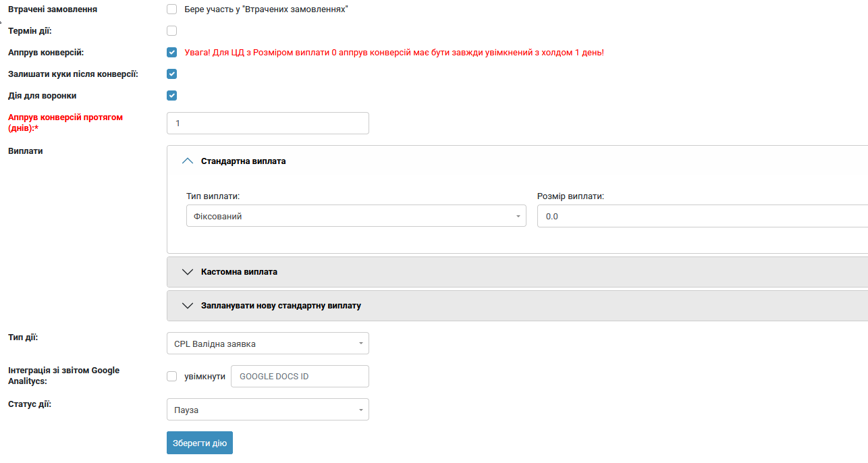Screen dimensions: 868x463
Task: Click the Тип виплати dropdown arrow
Action: click(x=518, y=217)
